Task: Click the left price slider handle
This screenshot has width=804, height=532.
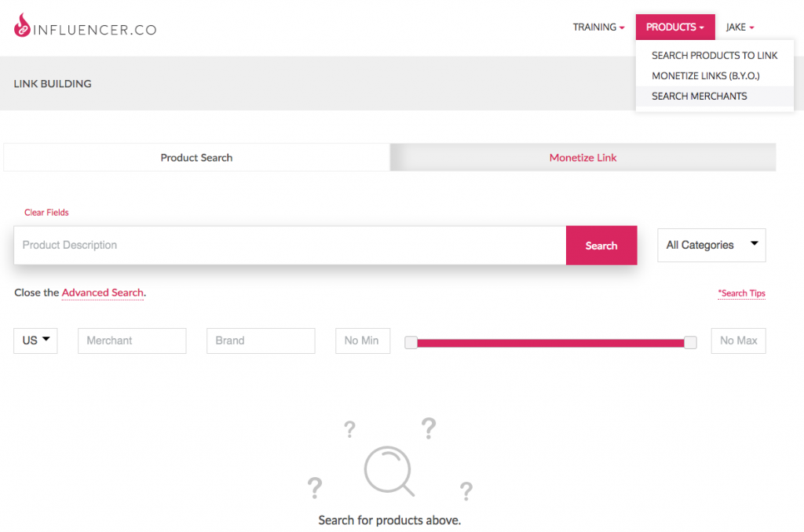Action: [x=411, y=342]
